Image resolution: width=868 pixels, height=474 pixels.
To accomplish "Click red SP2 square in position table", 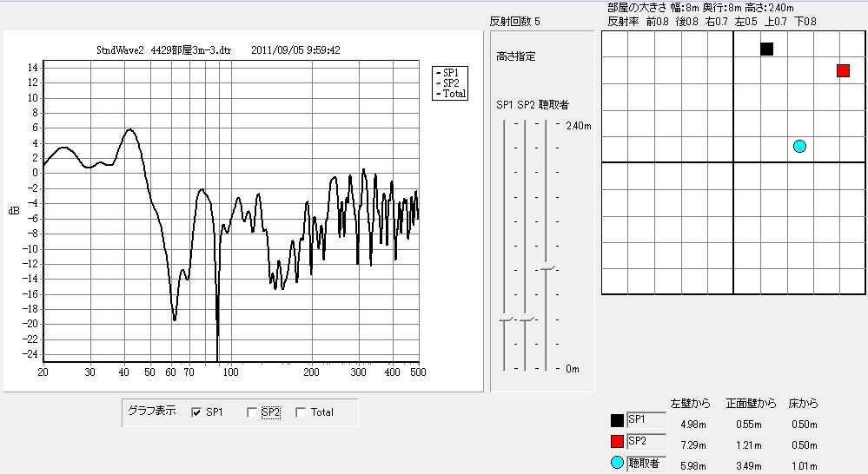I will click(x=617, y=442).
